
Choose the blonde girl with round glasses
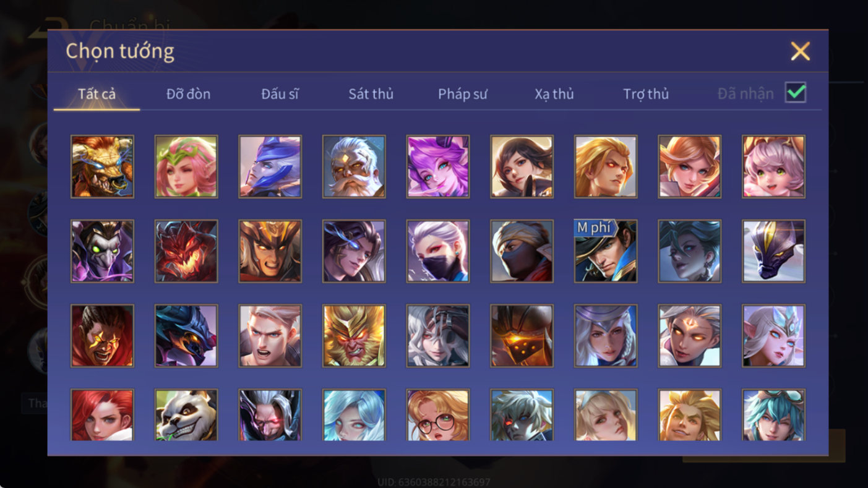click(x=438, y=414)
